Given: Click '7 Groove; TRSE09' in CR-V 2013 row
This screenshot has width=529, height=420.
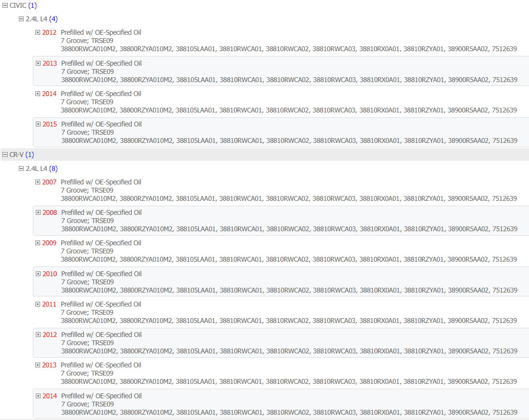Looking at the screenshot, I should 87,373.
